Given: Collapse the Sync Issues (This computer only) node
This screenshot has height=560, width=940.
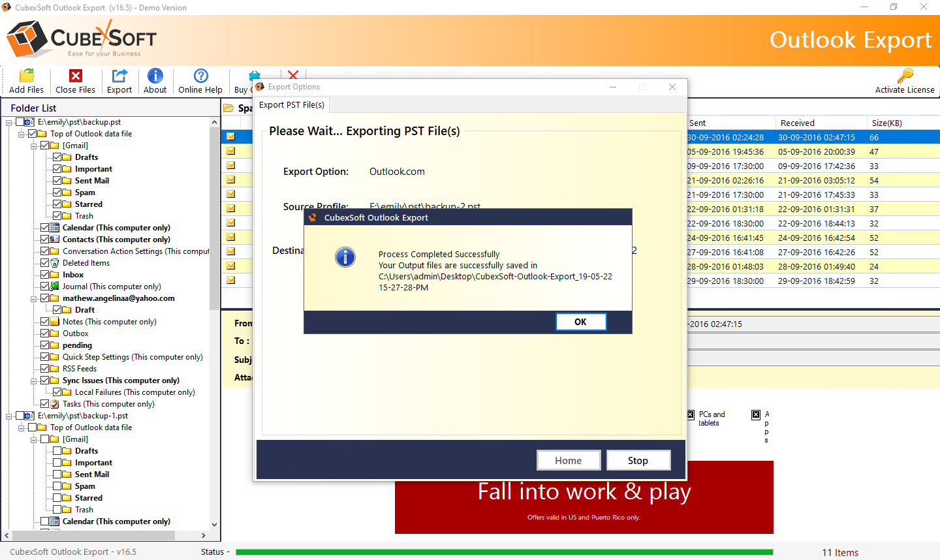Looking at the screenshot, I should [x=34, y=381].
